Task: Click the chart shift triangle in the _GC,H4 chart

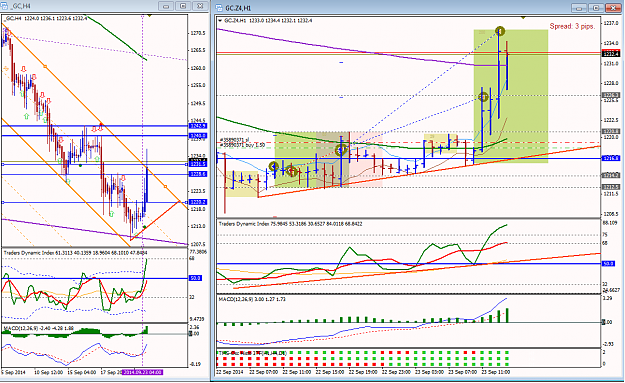Action: [x=149, y=16]
